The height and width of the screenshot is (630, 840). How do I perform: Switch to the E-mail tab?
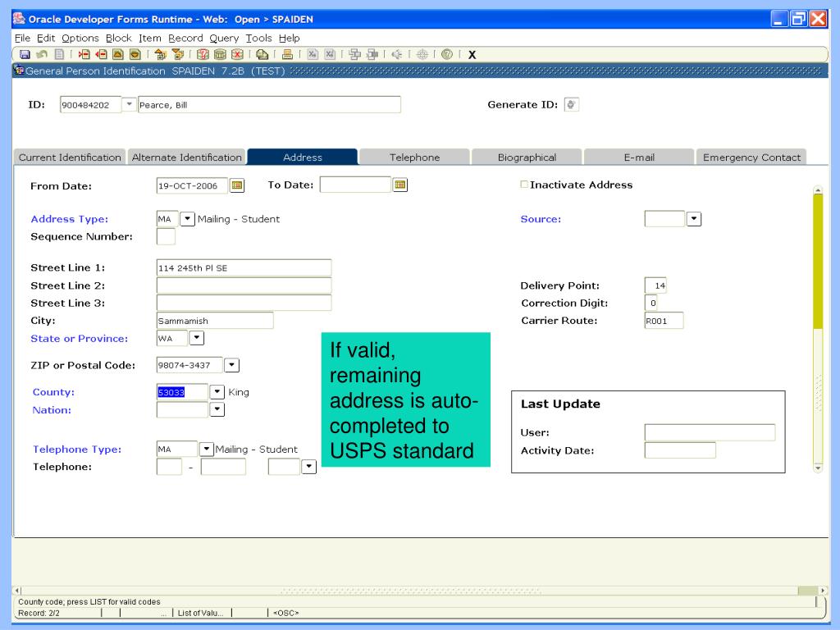tap(639, 157)
